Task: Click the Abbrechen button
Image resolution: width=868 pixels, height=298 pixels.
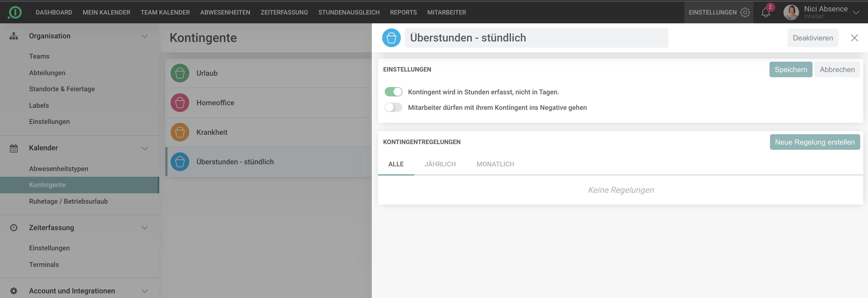Action: [x=837, y=69]
